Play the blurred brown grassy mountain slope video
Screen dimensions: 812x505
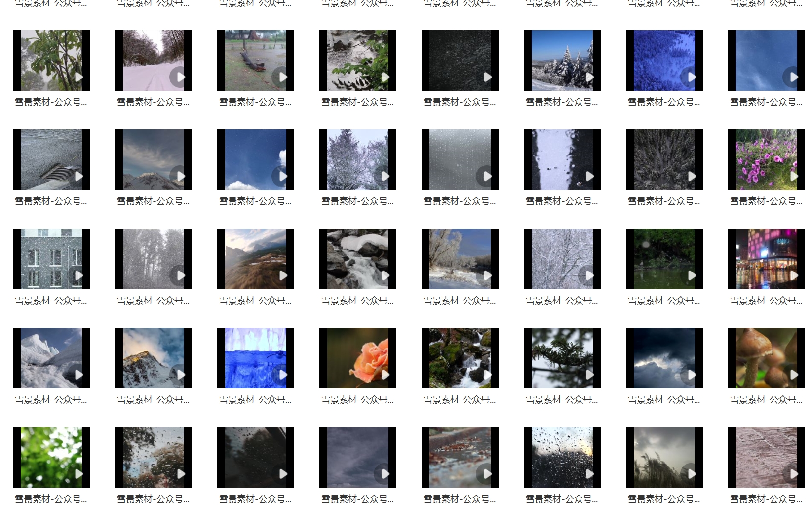283,275
